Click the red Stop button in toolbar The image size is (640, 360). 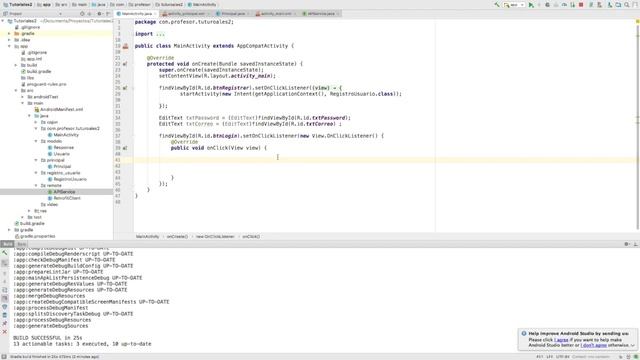[x=581, y=5]
